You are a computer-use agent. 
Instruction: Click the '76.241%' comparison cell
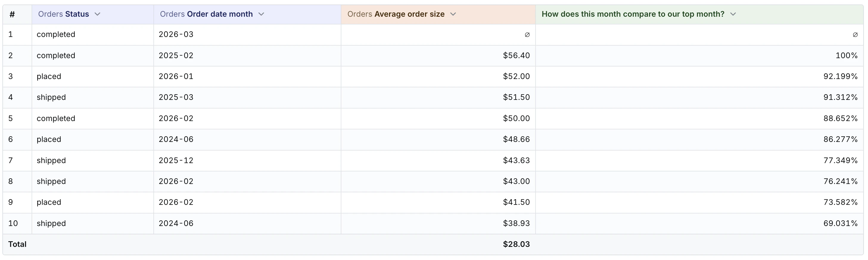pos(699,181)
